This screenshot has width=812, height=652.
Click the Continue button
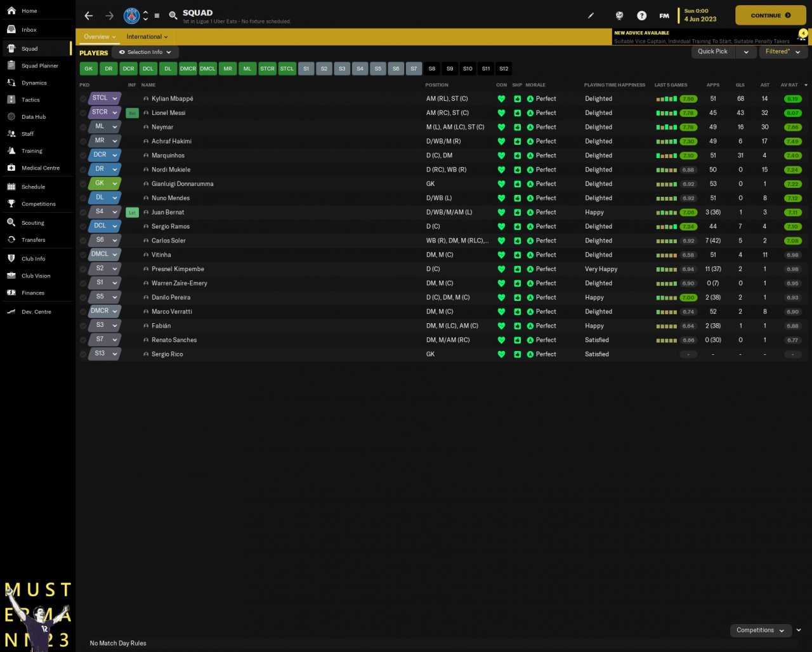(770, 15)
